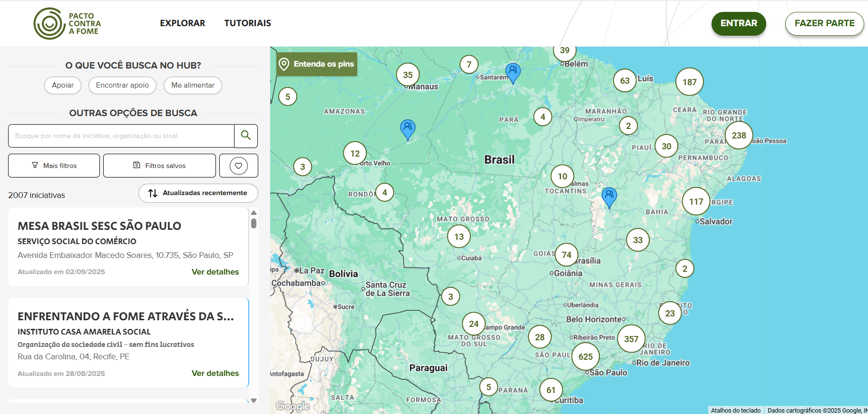This screenshot has height=414, width=868.
Task: Open the 357 cluster near Rio de Janeiro
Action: tap(631, 339)
